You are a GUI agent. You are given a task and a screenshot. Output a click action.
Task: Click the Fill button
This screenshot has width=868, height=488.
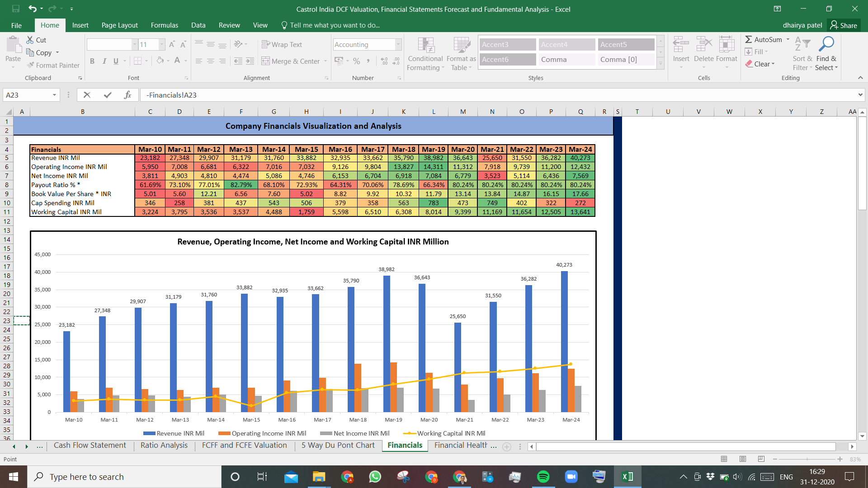757,52
